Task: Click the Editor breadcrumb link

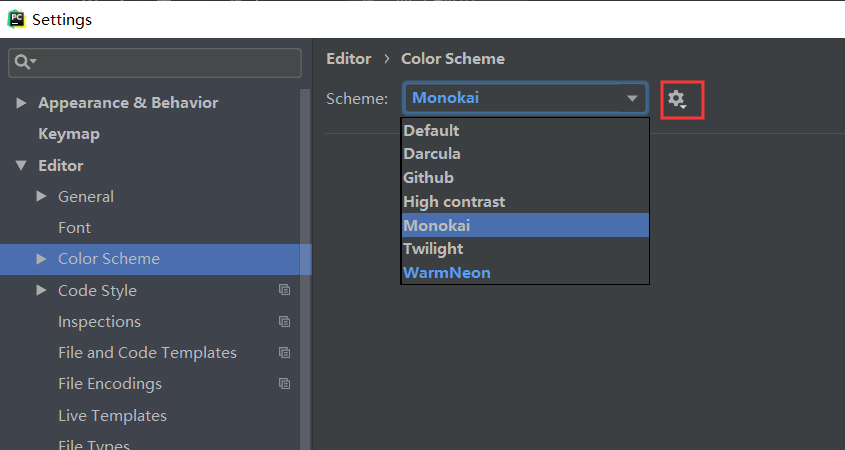Action: pos(349,59)
